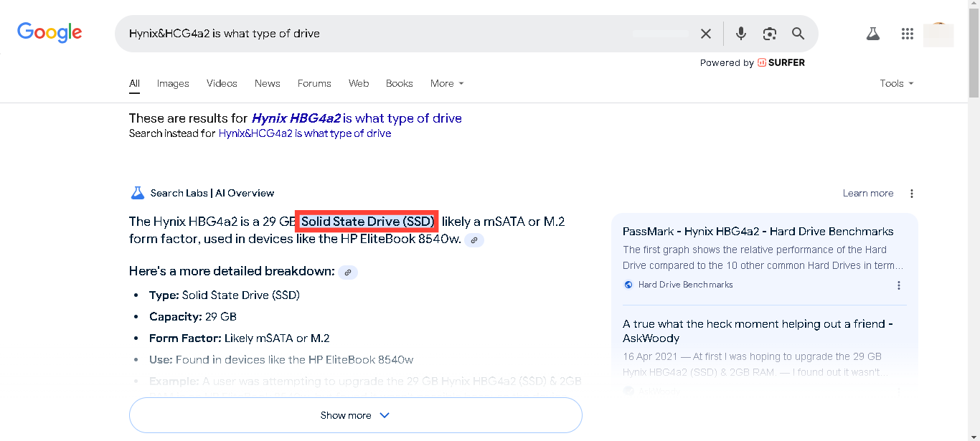Expand AI Overview with Show more
The height and width of the screenshot is (441, 980).
pos(355,415)
